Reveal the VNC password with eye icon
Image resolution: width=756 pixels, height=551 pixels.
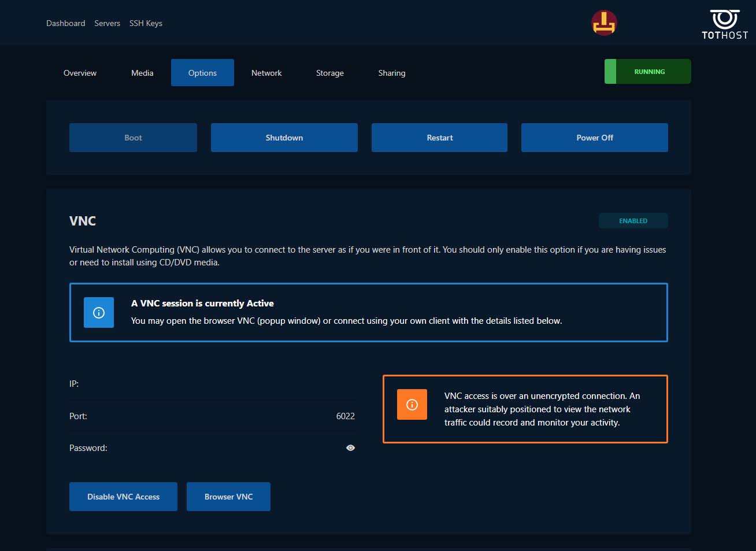(350, 448)
